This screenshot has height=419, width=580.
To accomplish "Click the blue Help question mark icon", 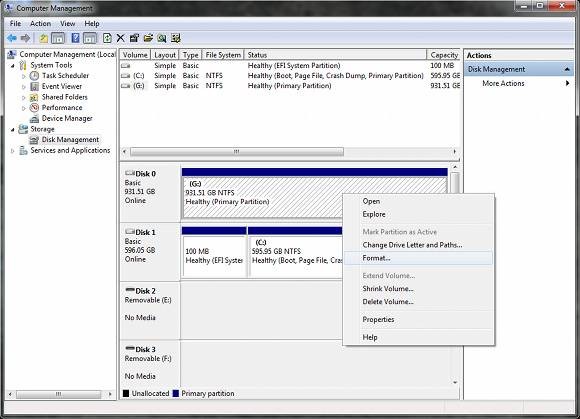I will pyautogui.click(x=75, y=38).
